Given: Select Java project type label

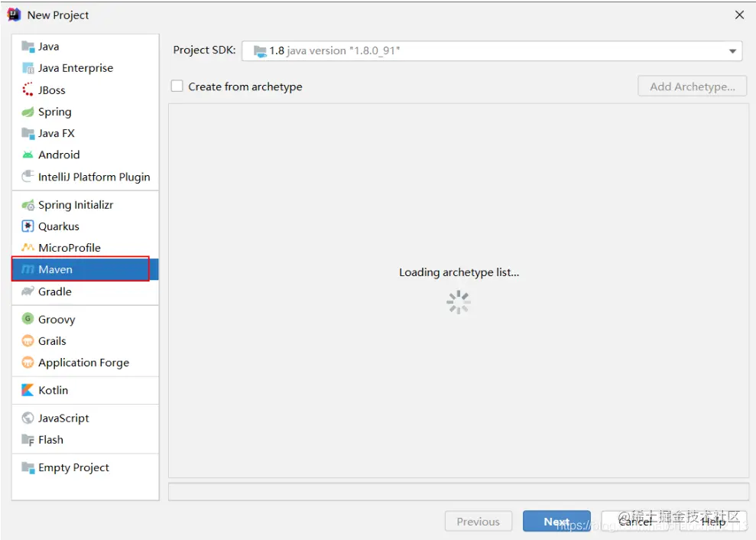Looking at the screenshot, I should [49, 47].
